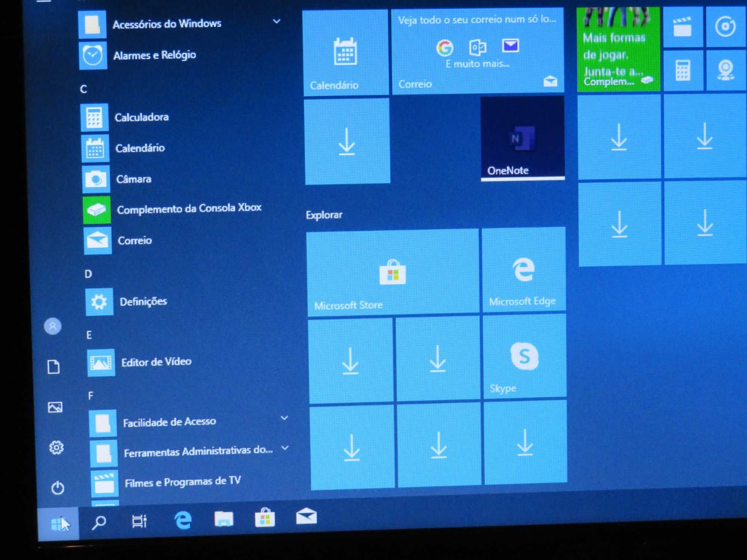
Task: Open the small Calculator tile
Action: point(683,70)
